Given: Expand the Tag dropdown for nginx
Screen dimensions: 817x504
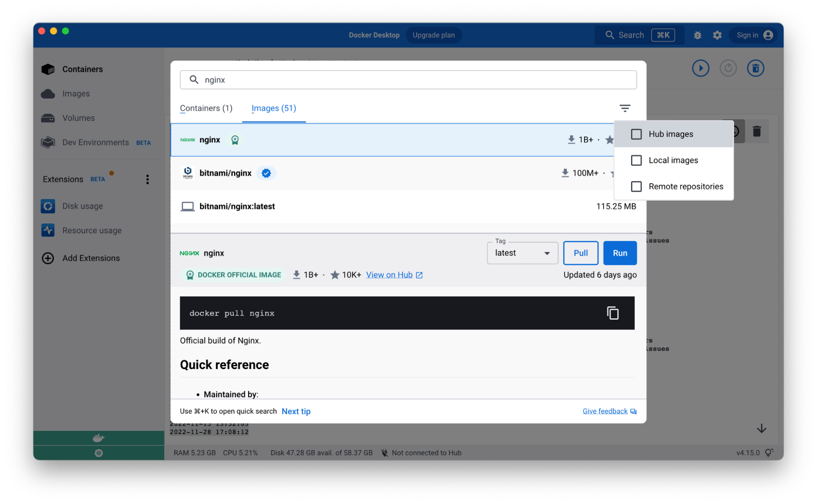Looking at the screenshot, I should 546,253.
